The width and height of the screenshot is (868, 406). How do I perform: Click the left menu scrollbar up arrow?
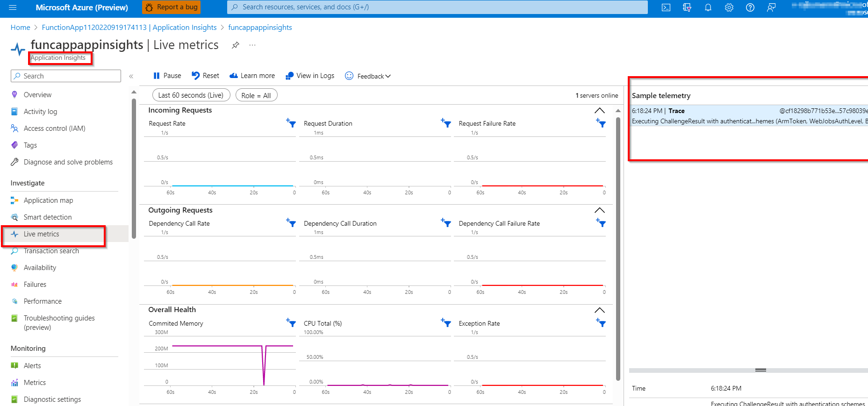pyautogui.click(x=134, y=92)
